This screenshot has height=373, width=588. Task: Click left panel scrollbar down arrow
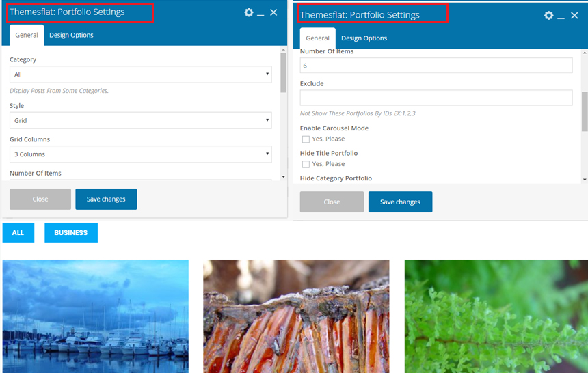click(284, 176)
